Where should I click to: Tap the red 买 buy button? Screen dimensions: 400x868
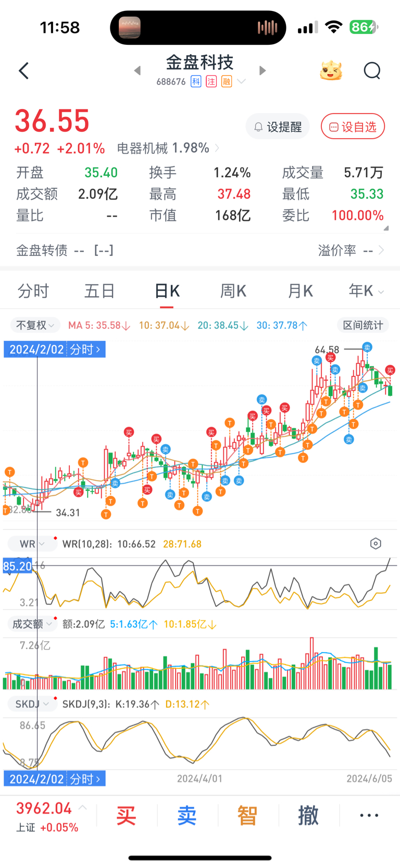tap(126, 816)
